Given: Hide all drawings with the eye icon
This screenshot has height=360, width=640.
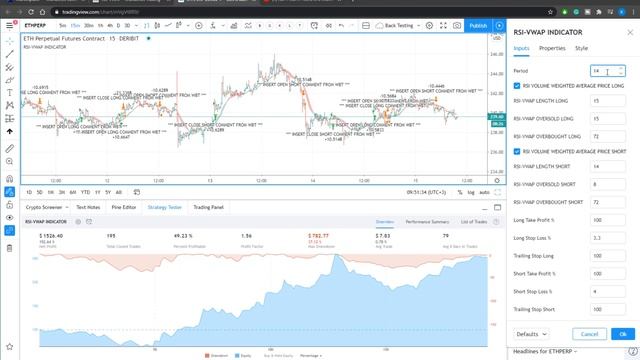Looking at the screenshot, I should tap(9, 218).
